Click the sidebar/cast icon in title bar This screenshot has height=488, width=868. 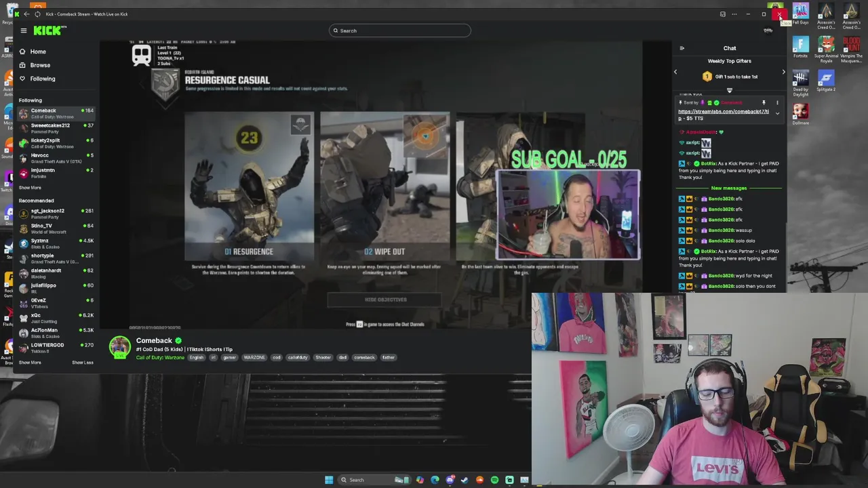click(x=723, y=14)
